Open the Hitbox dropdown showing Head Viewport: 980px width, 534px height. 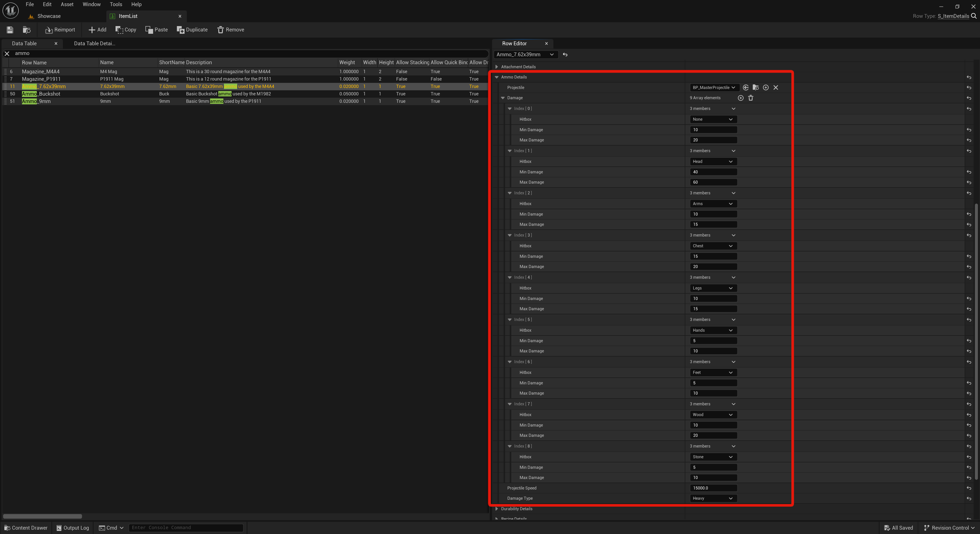[713, 161]
